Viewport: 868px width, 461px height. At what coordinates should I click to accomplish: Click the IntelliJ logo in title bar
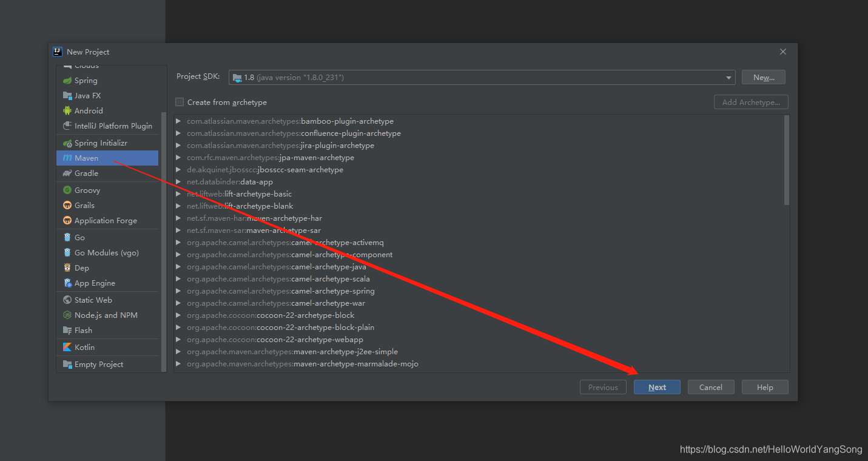pos(58,52)
